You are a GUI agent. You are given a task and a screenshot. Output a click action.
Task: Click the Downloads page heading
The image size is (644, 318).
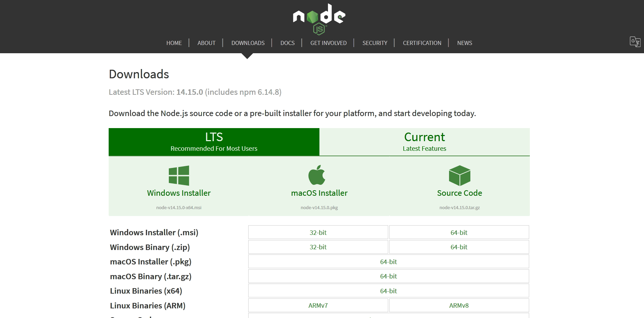(x=139, y=74)
